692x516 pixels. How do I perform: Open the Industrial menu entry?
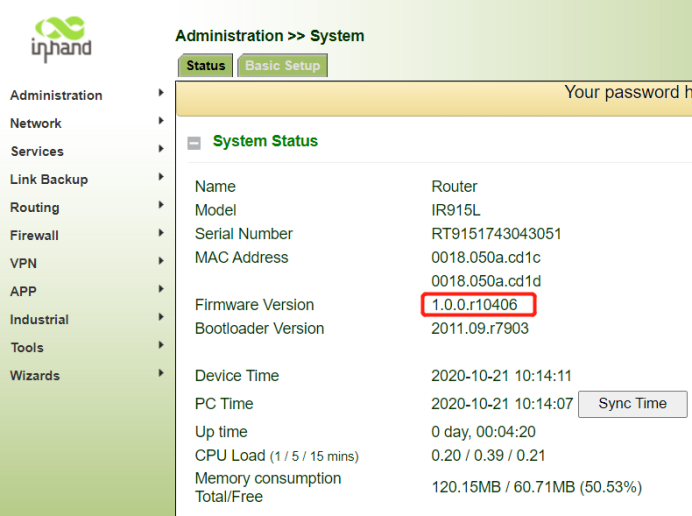[39, 319]
